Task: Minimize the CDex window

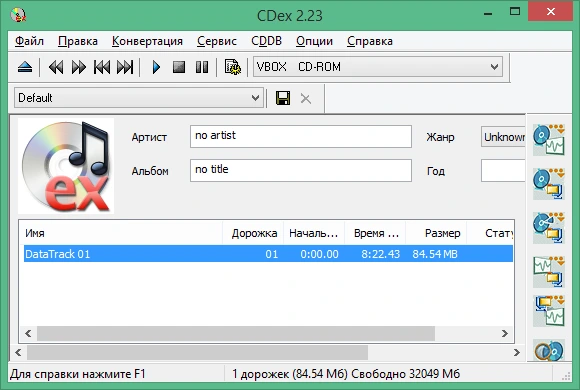Action: [x=488, y=13]
